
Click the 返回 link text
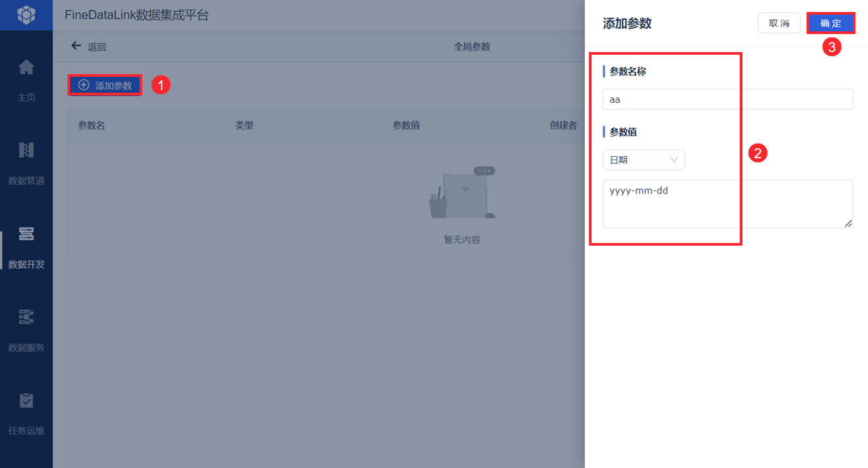click(x=97, y=47)
